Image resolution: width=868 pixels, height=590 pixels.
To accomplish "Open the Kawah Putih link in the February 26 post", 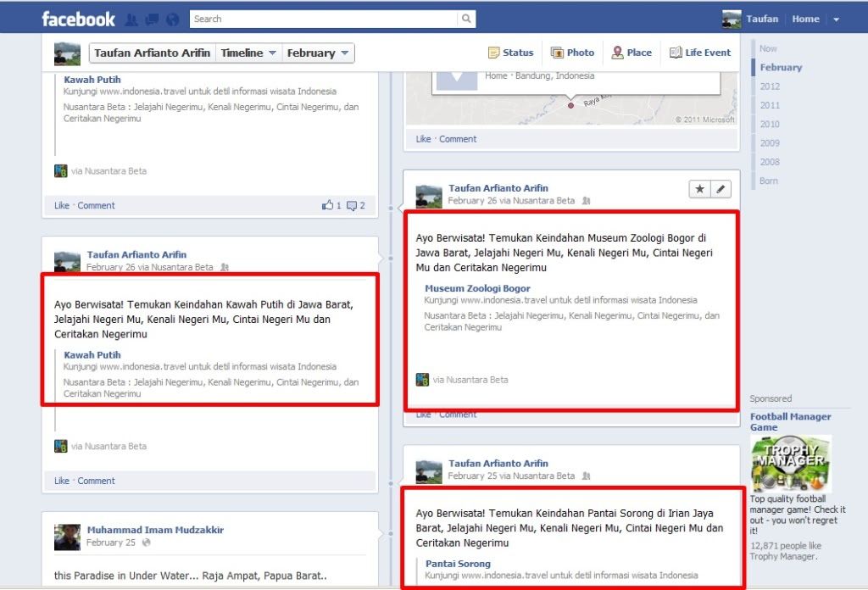I will tap(92, 355).
